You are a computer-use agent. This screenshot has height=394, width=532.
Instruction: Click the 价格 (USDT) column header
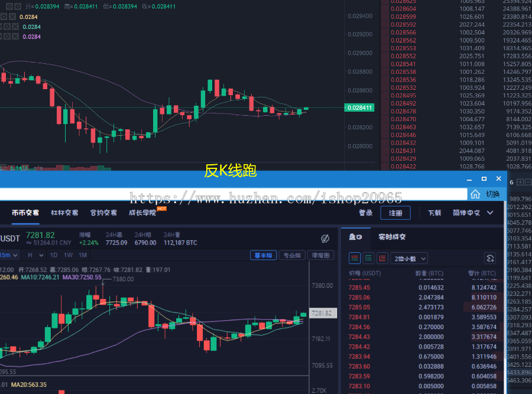coord(365,273)
